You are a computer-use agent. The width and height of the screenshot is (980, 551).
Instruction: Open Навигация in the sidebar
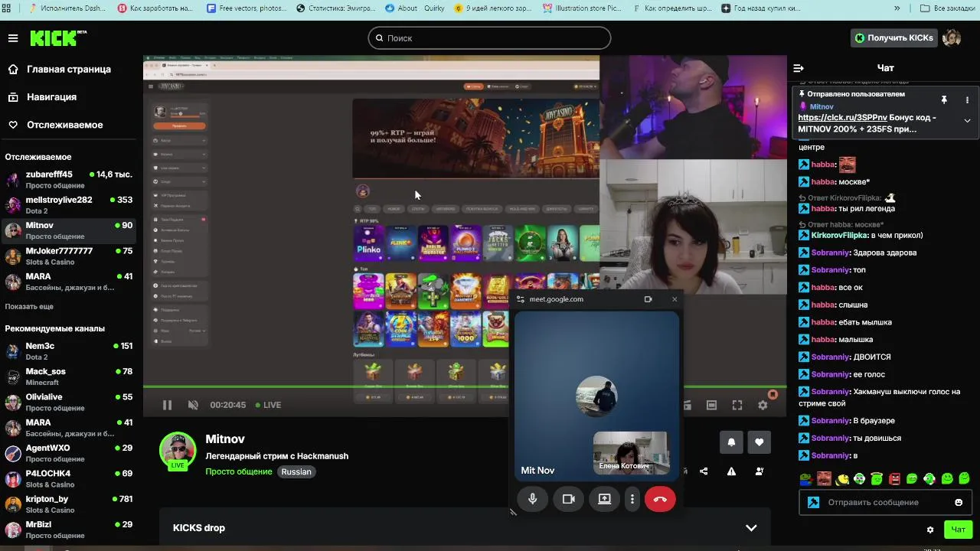click(51, 97)
